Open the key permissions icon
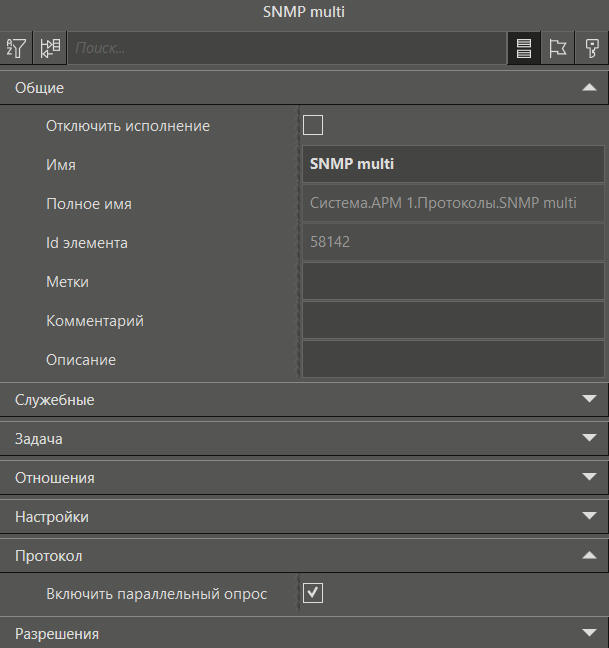Screen dimensions: 609x648 pos(591,48)
